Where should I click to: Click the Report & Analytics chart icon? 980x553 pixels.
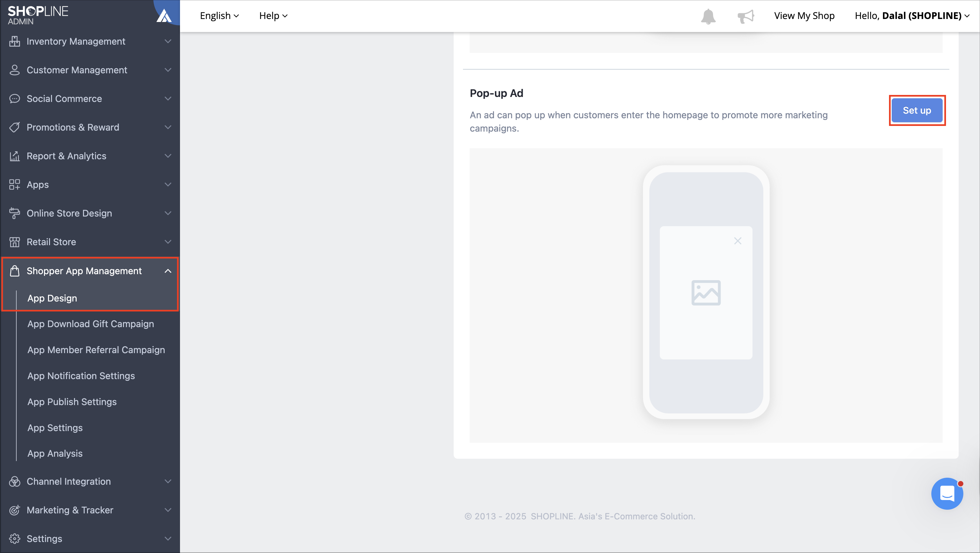click(14, 156)
